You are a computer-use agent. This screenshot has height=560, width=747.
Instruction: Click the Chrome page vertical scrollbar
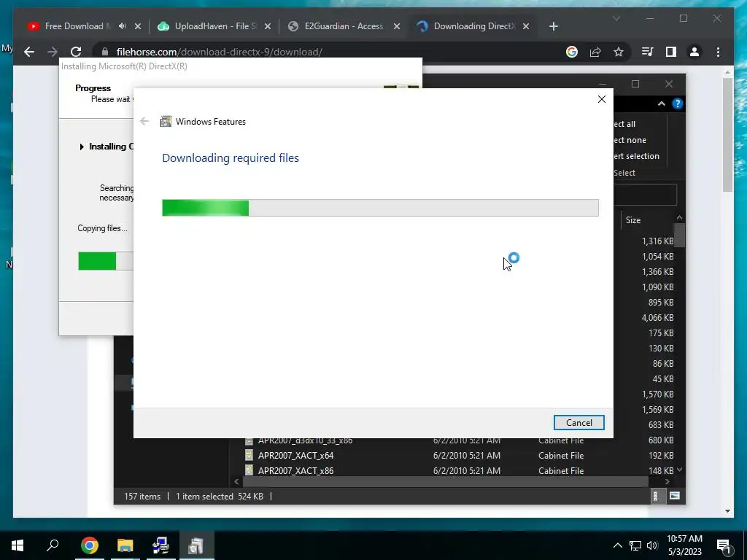727,135
